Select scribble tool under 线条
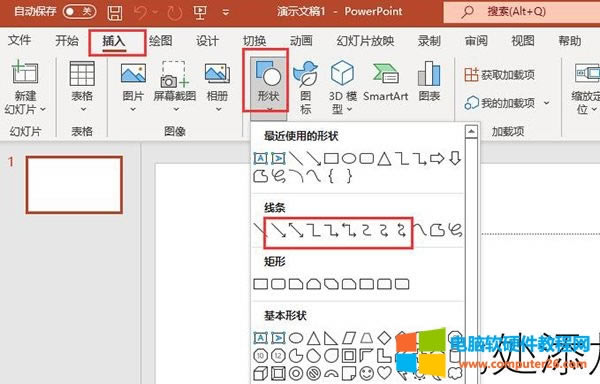The width and height of the screenshot is (600, 384). click(x=455, y=230)
